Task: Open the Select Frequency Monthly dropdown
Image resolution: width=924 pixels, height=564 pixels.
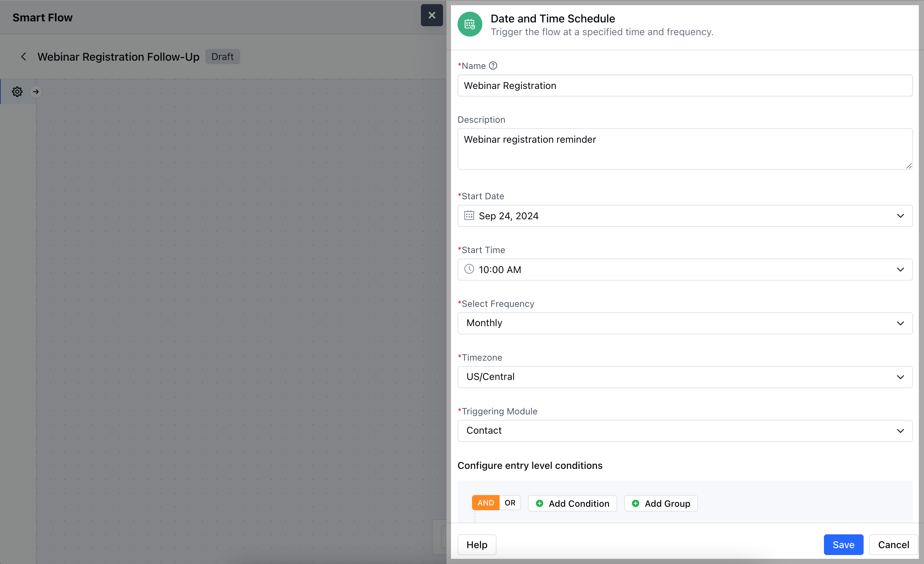Action: [x=685, y=323]
